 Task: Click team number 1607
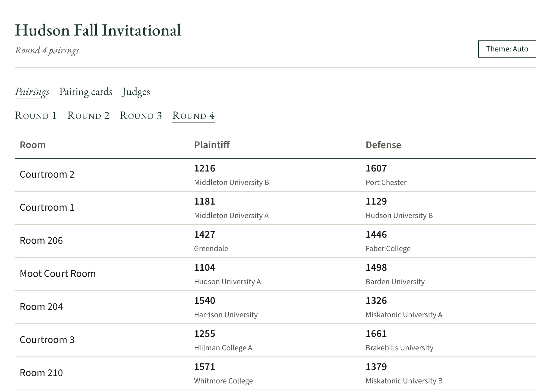pyautogui.click(x=376, y=168)
